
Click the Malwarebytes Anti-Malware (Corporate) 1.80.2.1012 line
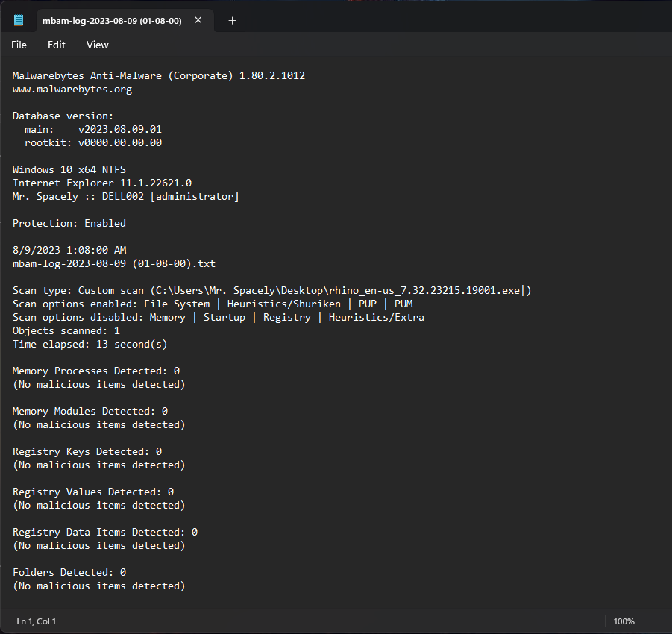pyautogui.click(x=159, y=75)
